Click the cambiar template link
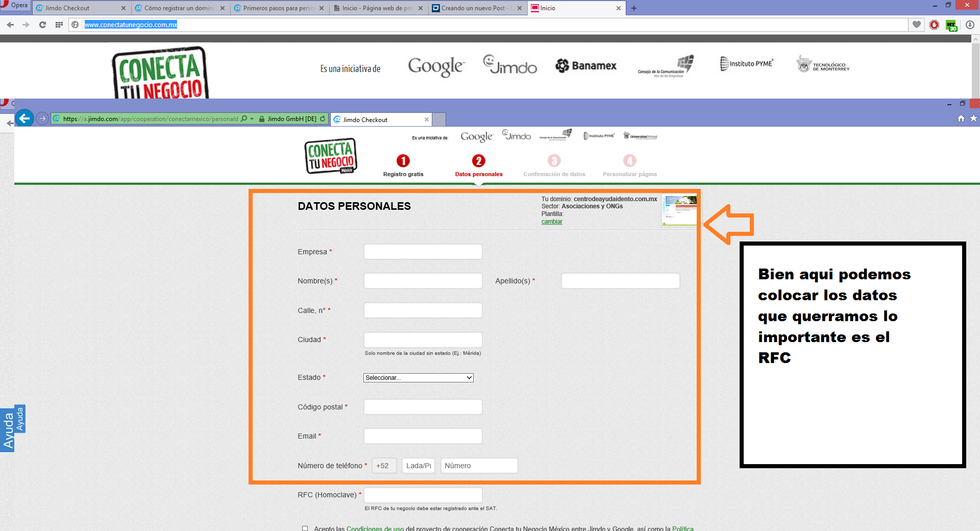This screenshot has height=531, width=980. click(x=552, y=222)
